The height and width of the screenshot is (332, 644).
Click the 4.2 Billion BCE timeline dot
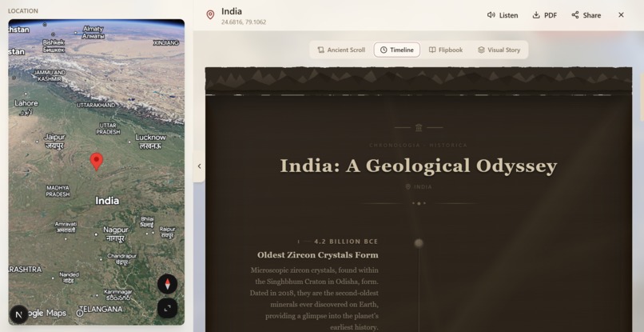click(x=419, y=243)
